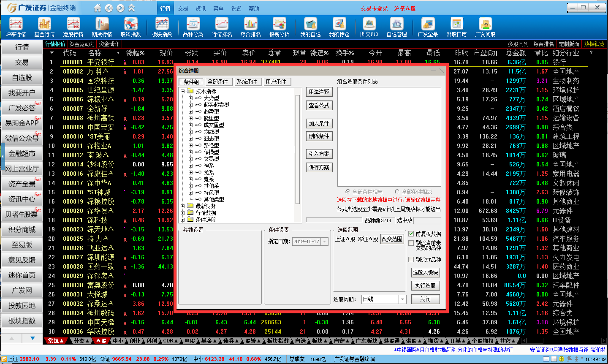Open the 交易 menu
The height and width of the screenshot is (364, 608).
(183, 8)
